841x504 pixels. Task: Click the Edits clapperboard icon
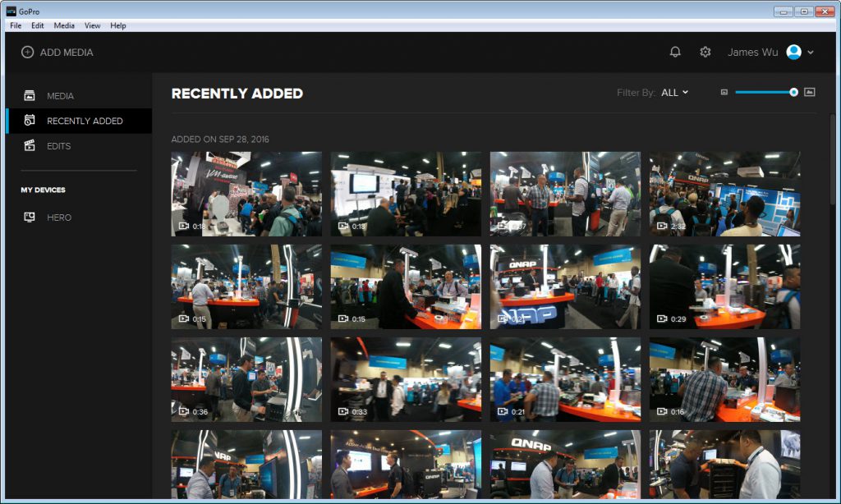coord(30,146)
